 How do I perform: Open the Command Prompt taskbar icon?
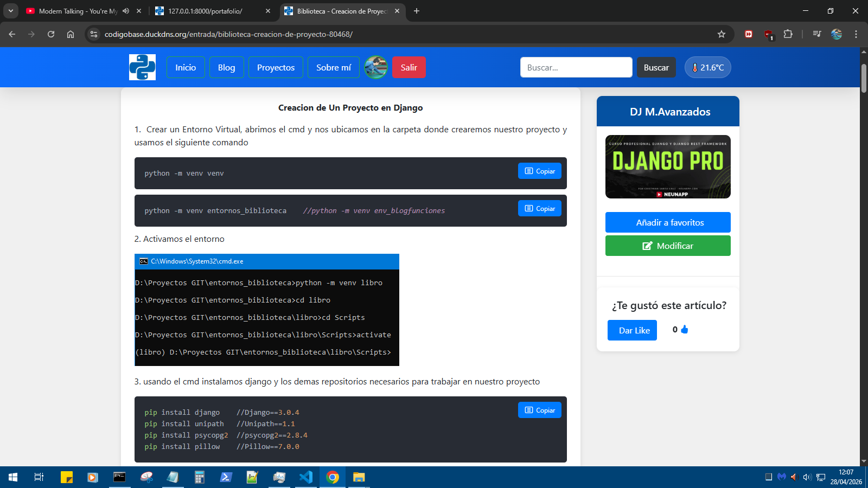click(119, 477)
